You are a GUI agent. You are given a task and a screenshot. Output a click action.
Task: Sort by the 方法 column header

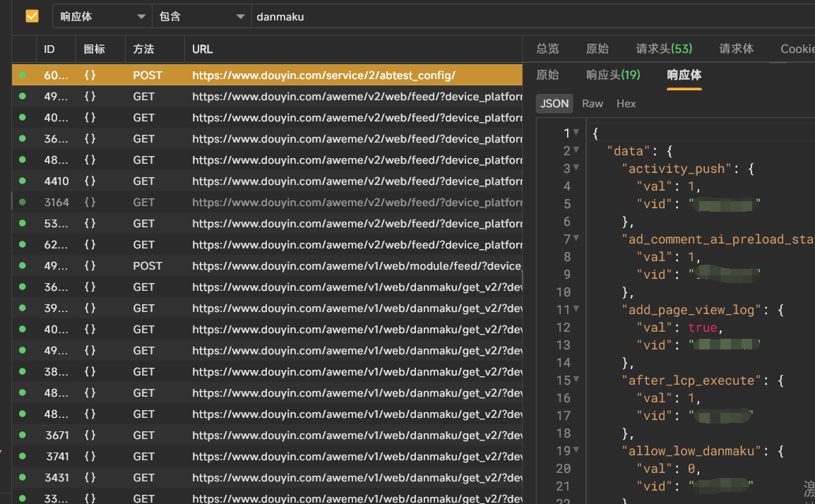pos(143,49)
